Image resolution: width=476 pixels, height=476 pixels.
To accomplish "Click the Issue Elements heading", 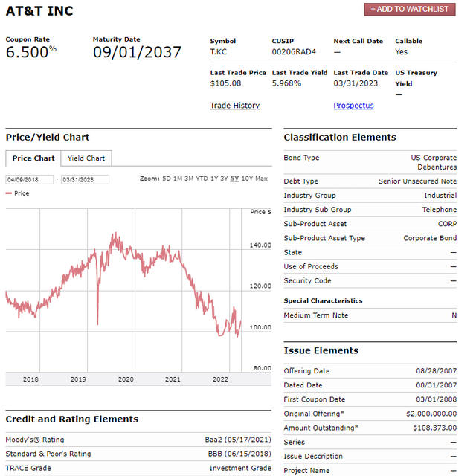I will click(x=321, y=350).
